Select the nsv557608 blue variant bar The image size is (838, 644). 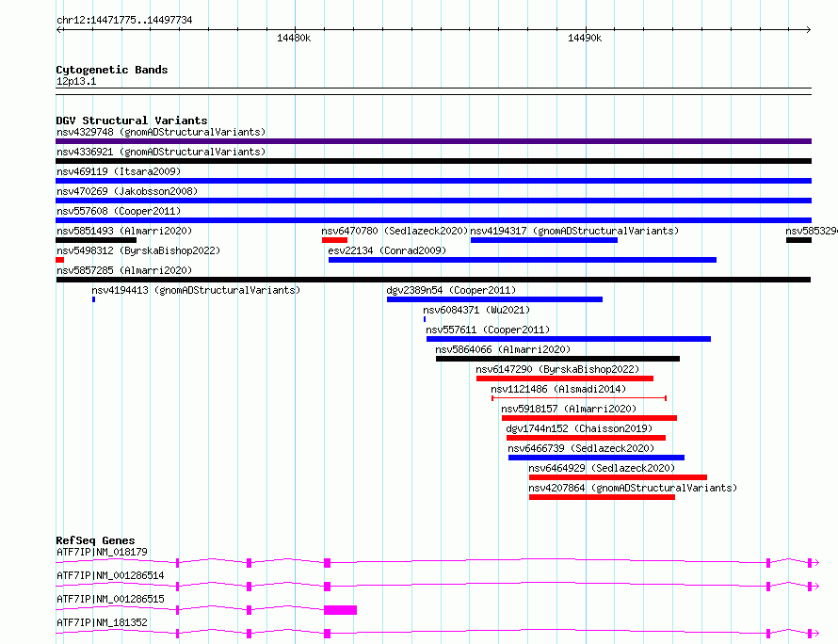[433, 220]
